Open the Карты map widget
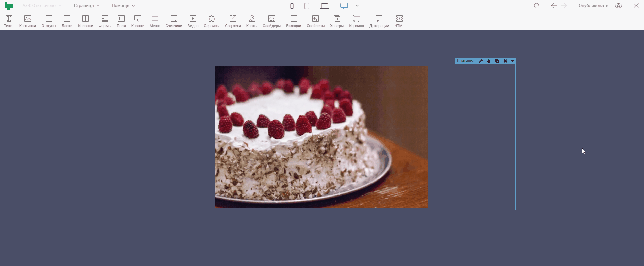 pos(251,21)
